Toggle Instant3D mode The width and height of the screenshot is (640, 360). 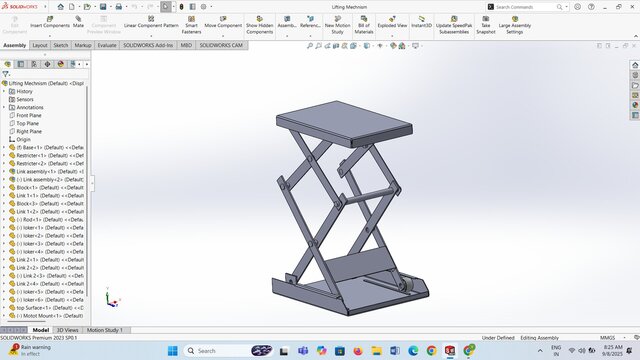click(x=421, y=22)
